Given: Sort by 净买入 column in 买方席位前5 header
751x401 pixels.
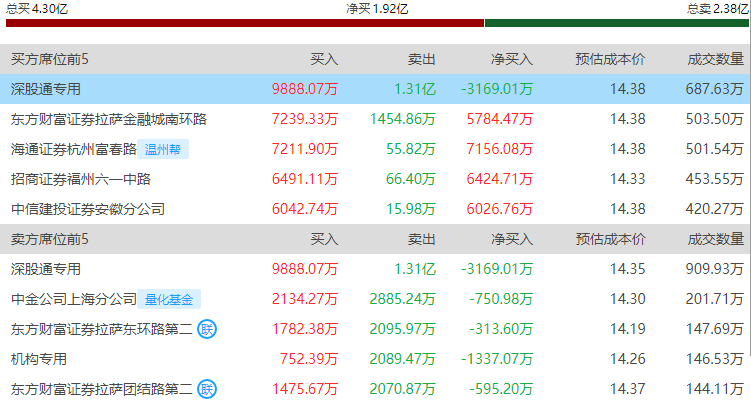Looking at the screenshot, I should pos(512,59).
